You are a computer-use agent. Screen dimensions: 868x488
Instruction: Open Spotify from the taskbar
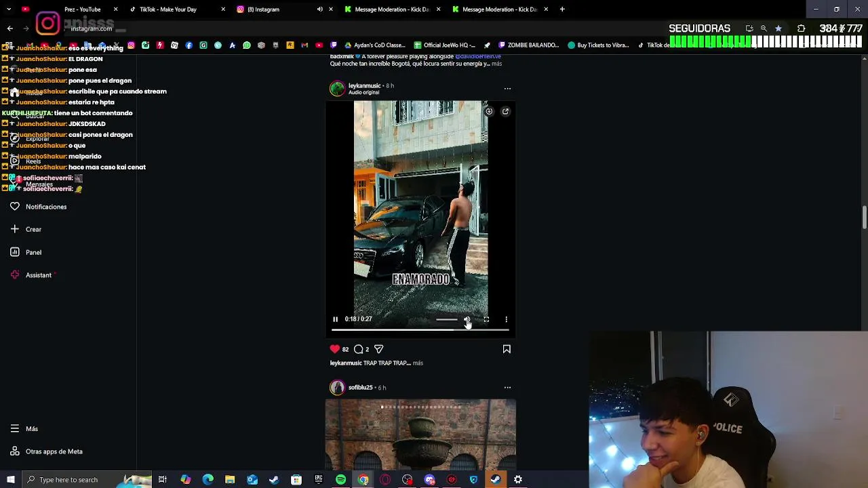point(340,480)
